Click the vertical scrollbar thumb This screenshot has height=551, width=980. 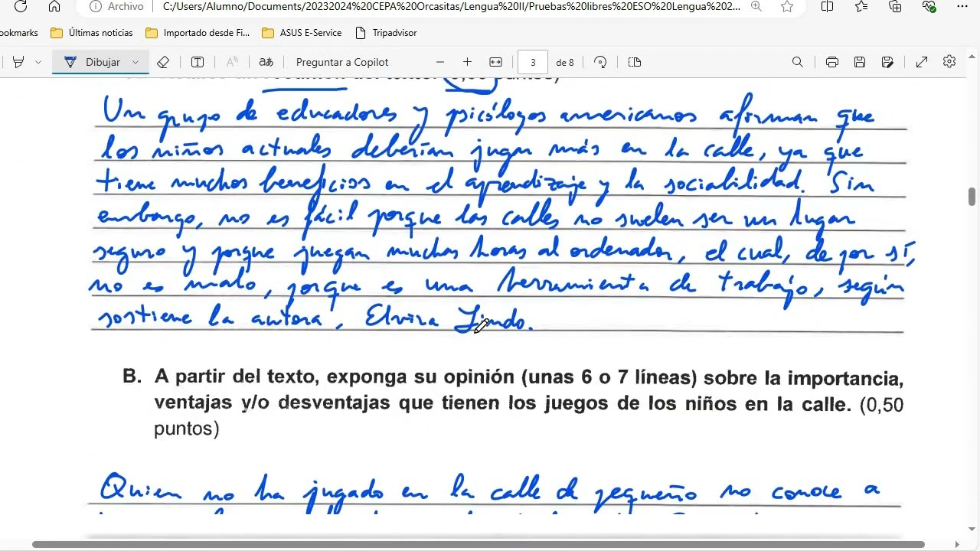972,196
